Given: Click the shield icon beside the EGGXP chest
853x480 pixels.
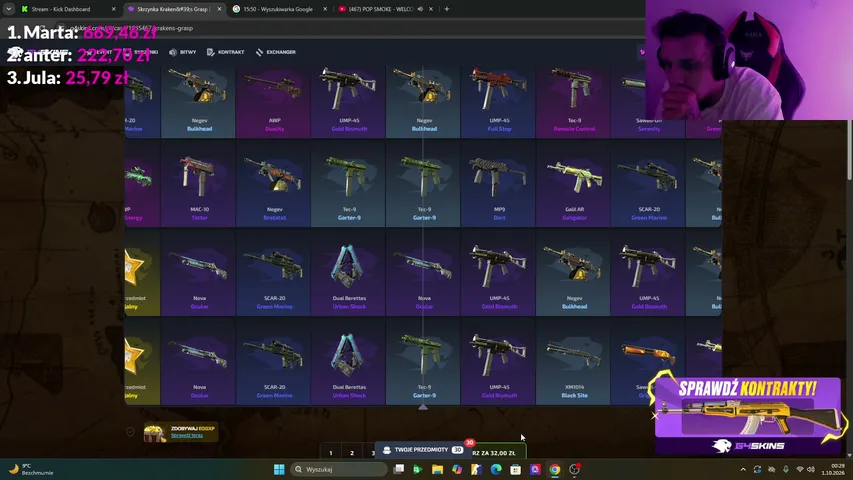Looking at the screenshot, I should tap(130, 432).
